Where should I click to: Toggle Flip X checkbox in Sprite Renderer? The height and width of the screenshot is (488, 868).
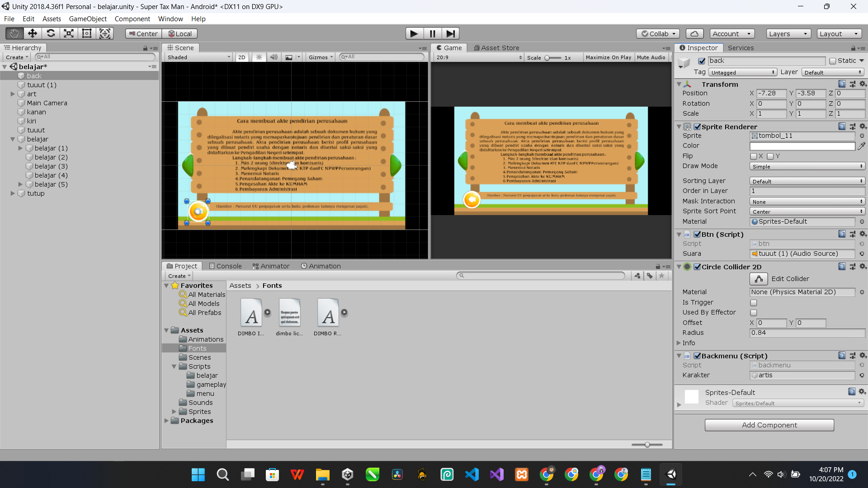753,156
